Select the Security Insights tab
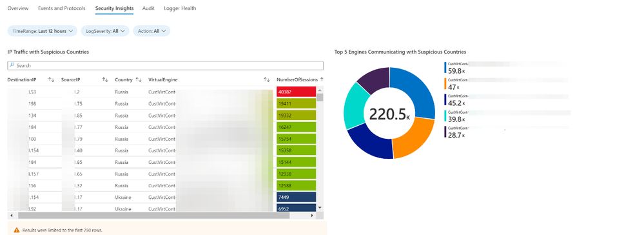Viewport: 644px width, 235px height. [114, 8]
